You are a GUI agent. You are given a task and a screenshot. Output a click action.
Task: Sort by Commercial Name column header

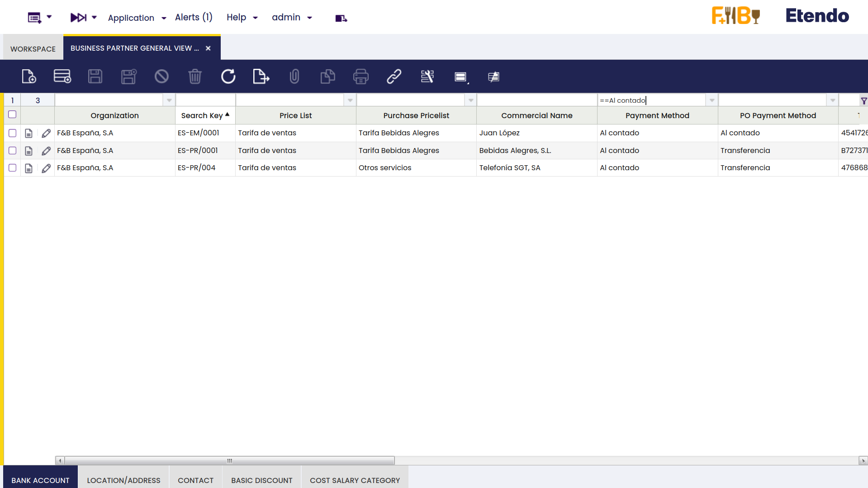(536, 115)
